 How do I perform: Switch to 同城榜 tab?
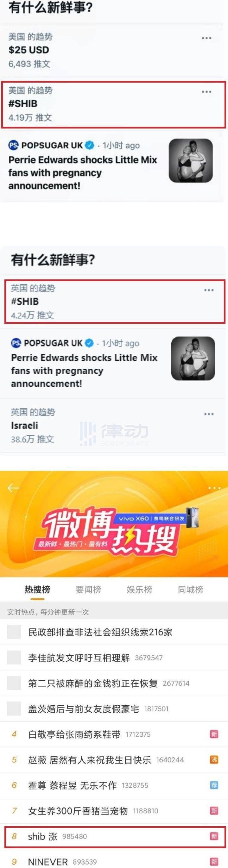[191, 589]
